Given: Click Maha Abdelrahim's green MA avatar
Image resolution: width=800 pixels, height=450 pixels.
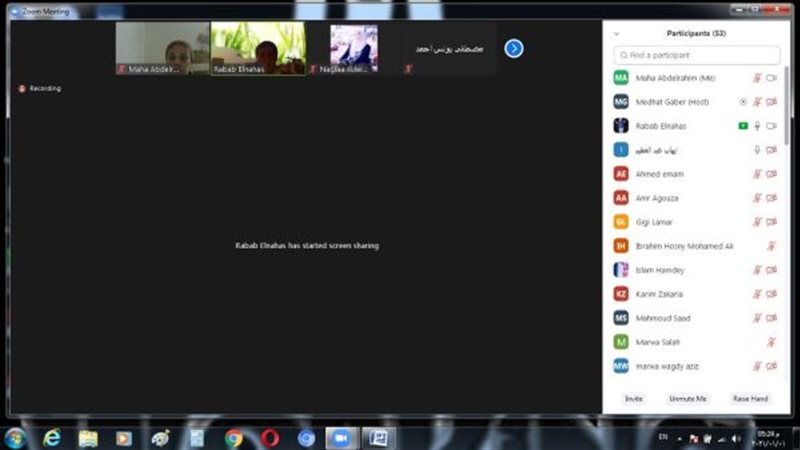Looking at the screenshot, I should click(621, 78).
